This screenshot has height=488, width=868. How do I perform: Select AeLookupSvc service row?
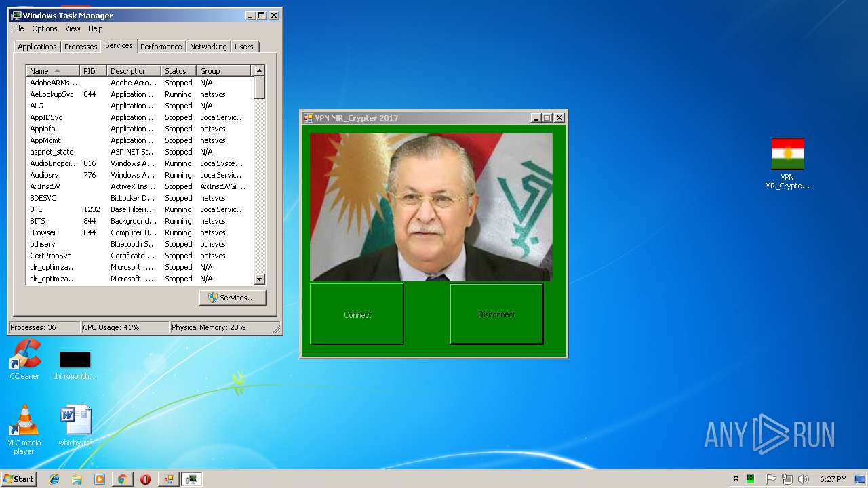tap(140, 94)
